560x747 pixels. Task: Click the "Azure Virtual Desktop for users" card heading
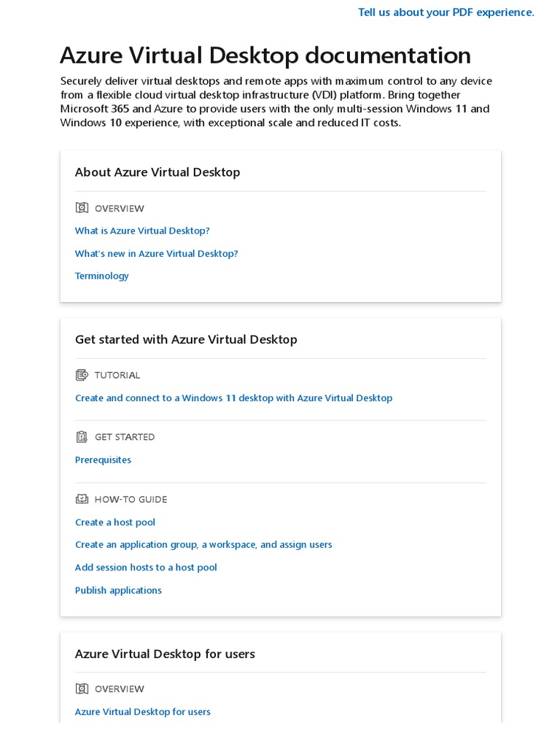[x=165, y=654]
